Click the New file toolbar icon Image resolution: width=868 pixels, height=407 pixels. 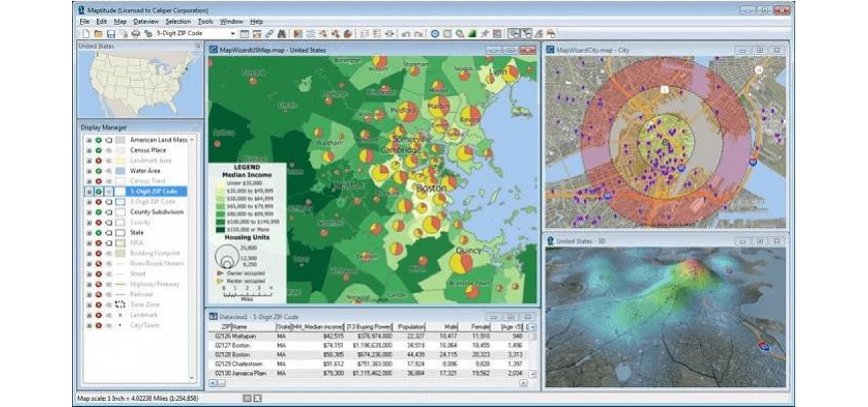86,33
